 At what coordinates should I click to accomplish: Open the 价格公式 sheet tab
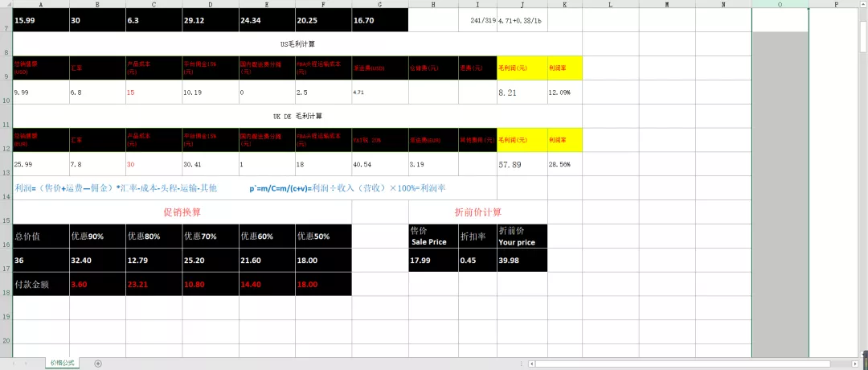[61, 364]
